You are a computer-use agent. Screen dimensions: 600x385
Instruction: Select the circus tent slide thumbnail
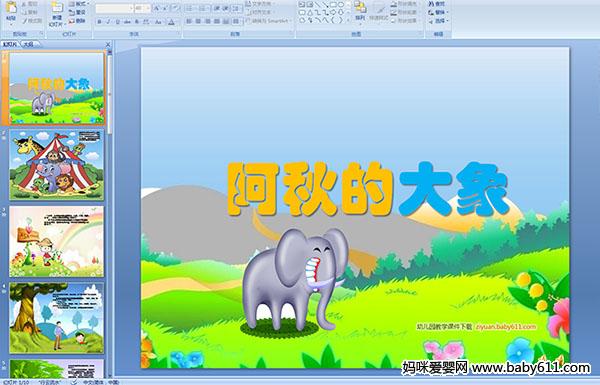(x=56, y=165)
